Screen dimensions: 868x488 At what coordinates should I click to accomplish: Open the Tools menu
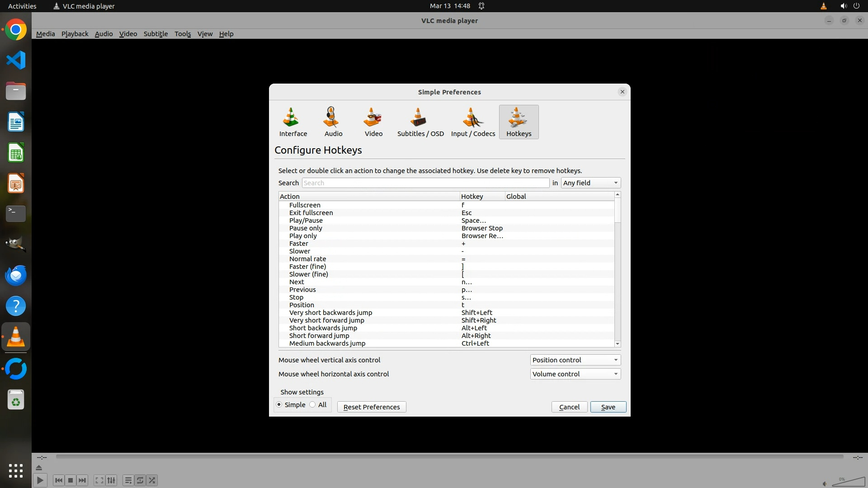183,34
